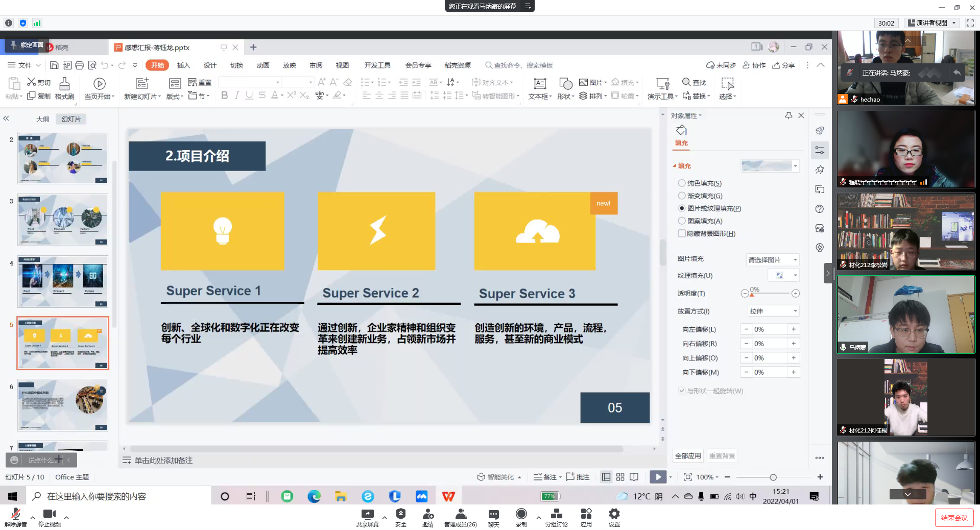
Task: Open the Shapes (形状) tool
Action: tap(565, 84)
